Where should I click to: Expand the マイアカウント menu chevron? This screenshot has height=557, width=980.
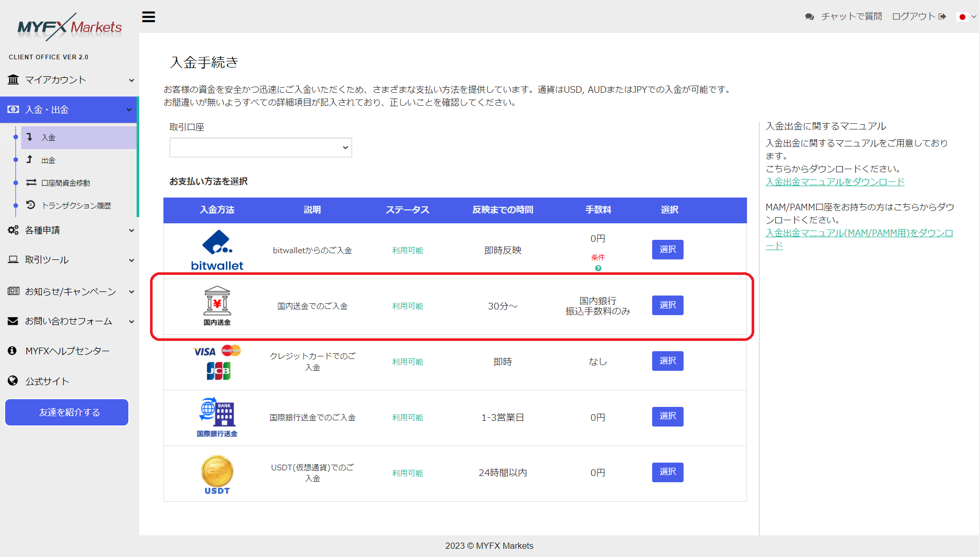131,80
